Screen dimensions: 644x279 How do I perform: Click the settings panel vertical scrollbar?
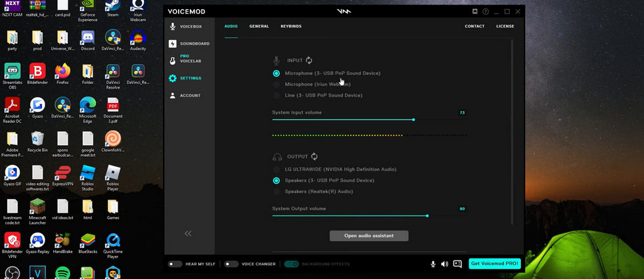512,131
